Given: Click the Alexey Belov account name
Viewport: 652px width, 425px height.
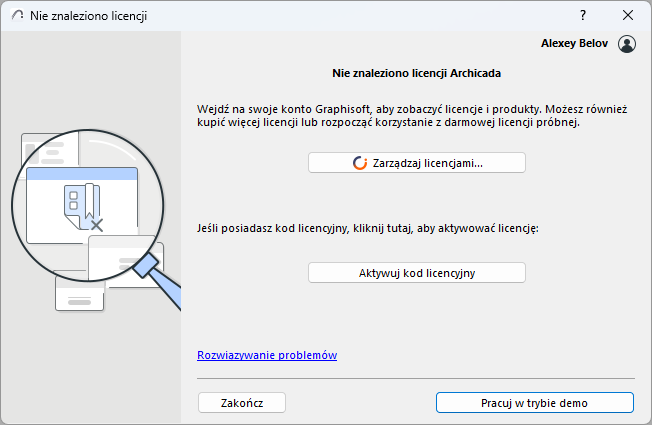Looking at the screenshot, I should pos(574,43).
